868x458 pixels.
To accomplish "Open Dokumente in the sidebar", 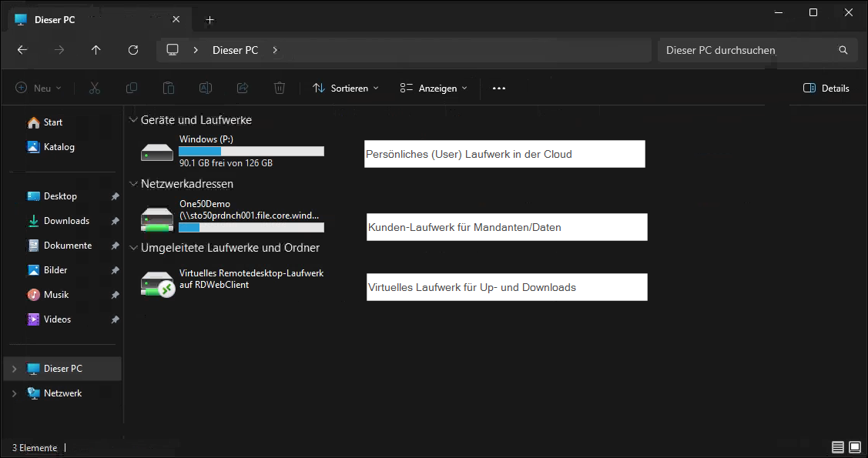I will coord(62,246).
